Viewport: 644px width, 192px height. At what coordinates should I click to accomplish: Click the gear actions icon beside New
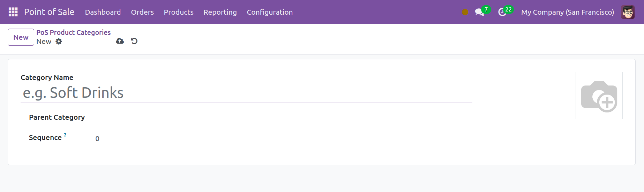[59, 42]
